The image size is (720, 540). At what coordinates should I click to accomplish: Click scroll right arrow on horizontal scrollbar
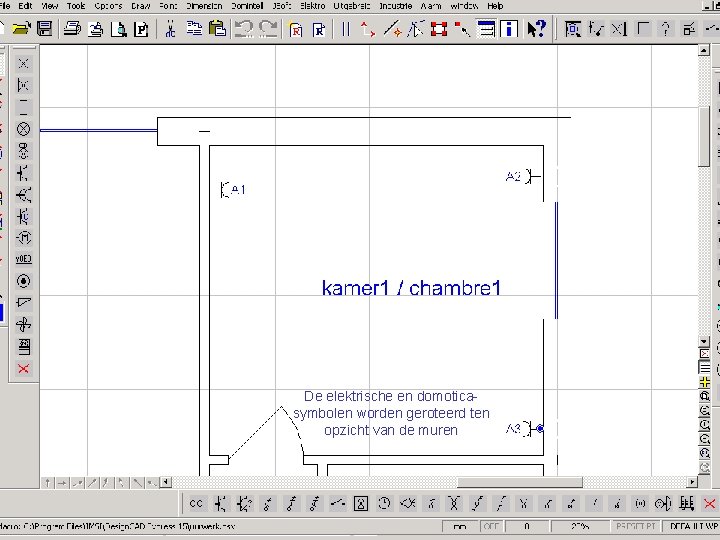692,482
